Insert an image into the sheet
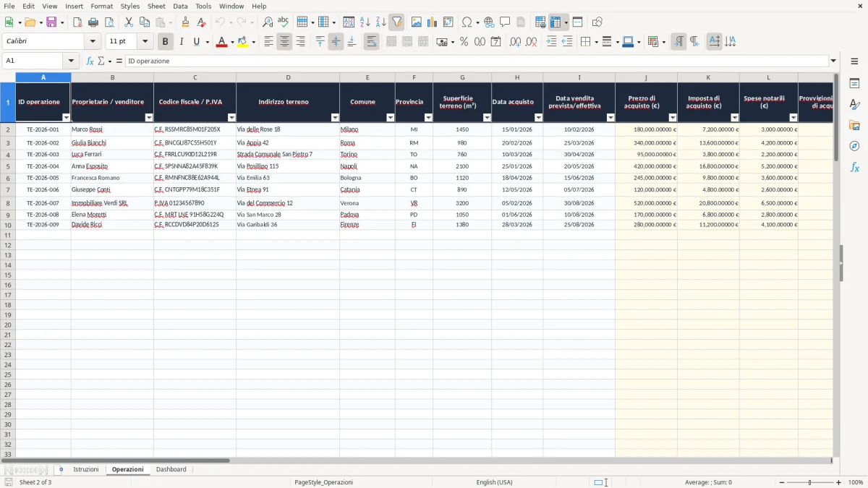The image size is (868, 488). (417, 22)
